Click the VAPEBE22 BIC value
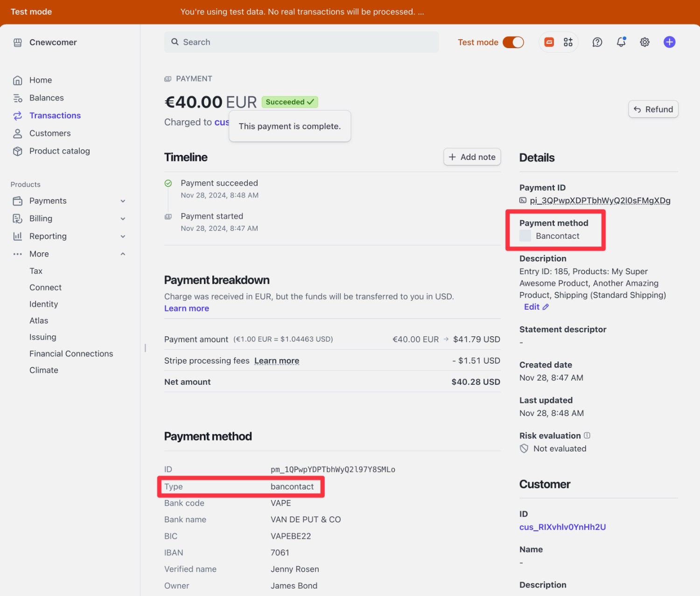 tap(291, 536)
